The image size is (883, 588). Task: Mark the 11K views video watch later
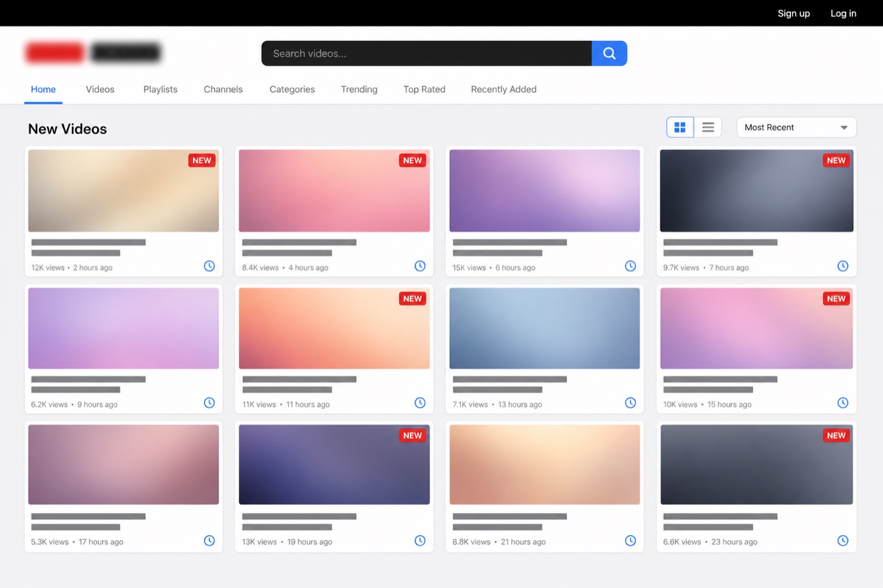[420, 403]
